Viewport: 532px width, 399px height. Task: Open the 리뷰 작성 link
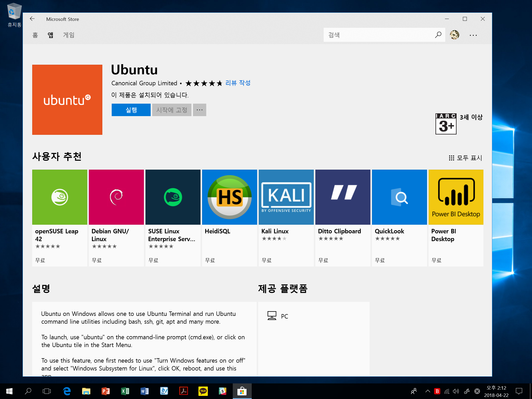(x=238, y=83)
